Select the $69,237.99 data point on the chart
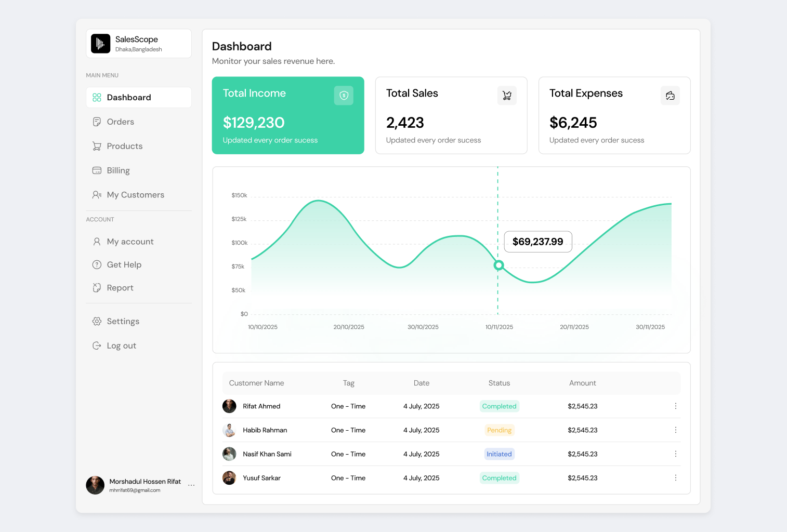This screenshot has width=787, height=532. coord(498,265)
